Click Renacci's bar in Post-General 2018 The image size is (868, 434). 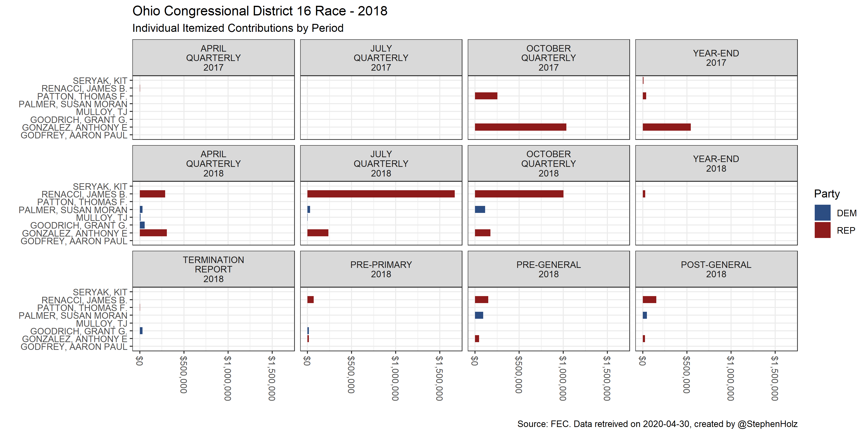coord(649,299)
